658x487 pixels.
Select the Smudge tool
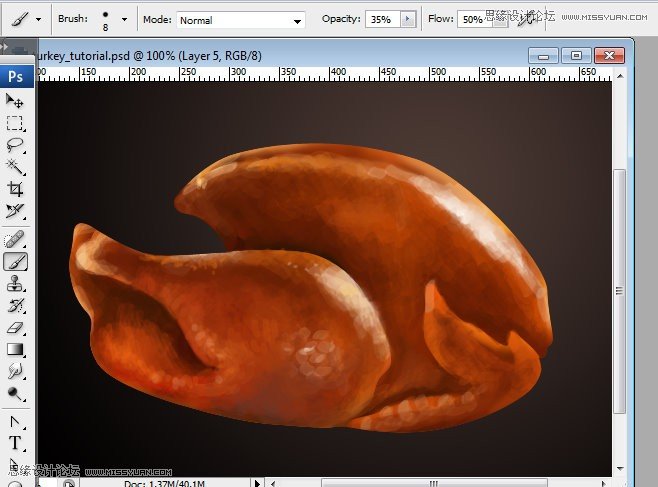(15, 371)
